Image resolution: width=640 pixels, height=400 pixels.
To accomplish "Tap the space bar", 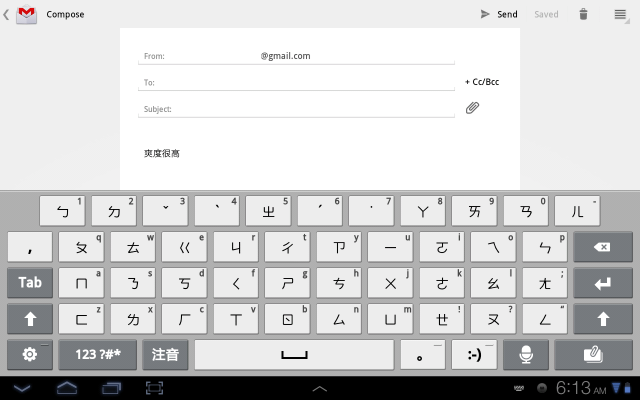I will coord(294,355).
